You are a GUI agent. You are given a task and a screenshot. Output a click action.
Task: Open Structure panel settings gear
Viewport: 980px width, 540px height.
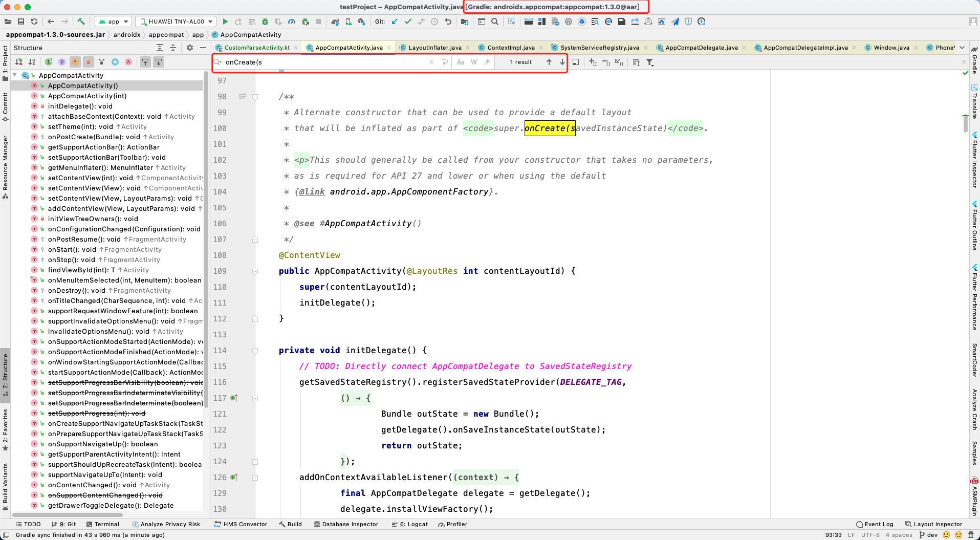point(190,48)
